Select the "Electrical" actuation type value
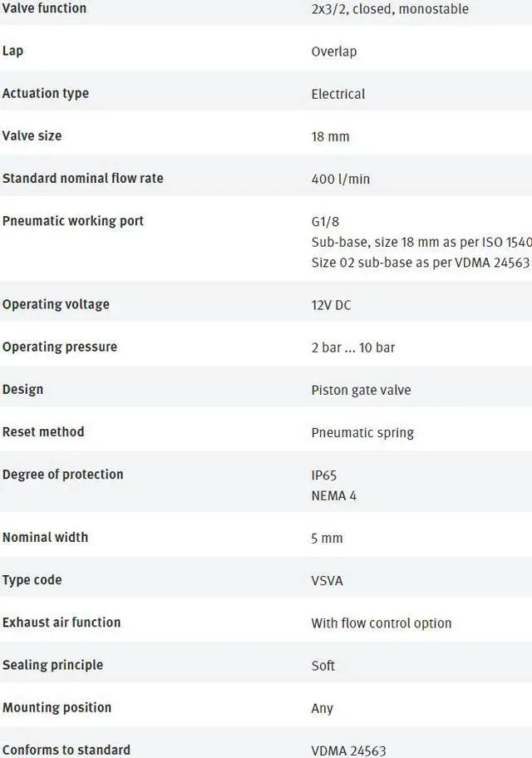The width and height of the screenshot is (532, 758). (x=338, y=94)
